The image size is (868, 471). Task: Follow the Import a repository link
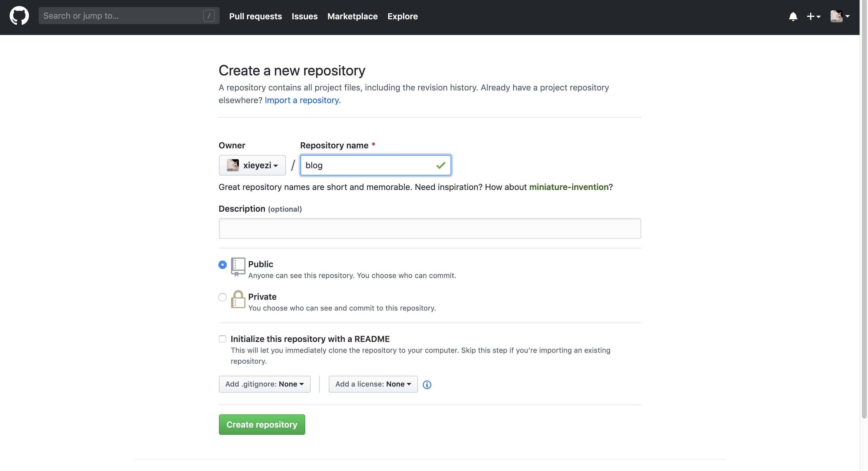click(x=302, y=100)
